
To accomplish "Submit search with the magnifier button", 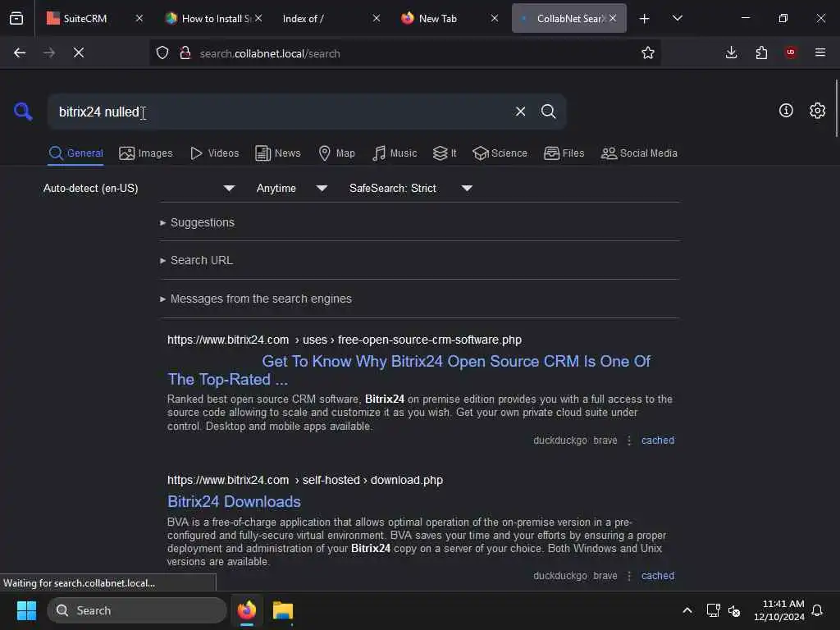I will [548, 112].
